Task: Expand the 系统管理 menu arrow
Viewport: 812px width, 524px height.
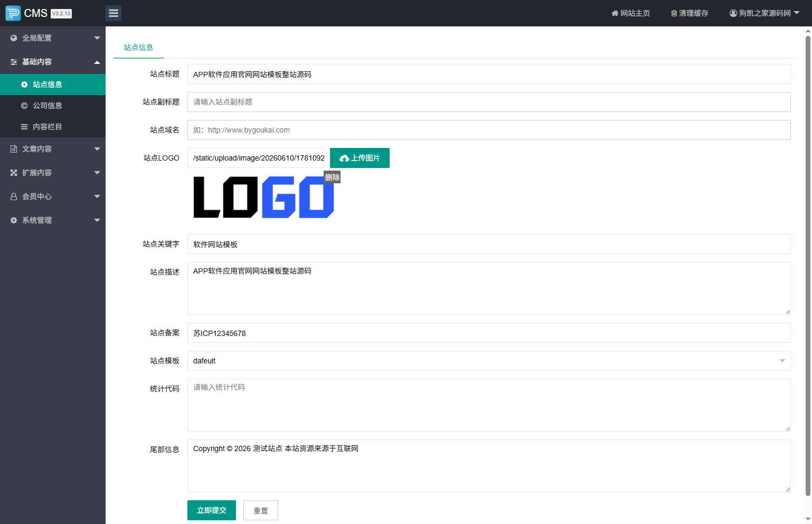Action: (x=97, y=220)
